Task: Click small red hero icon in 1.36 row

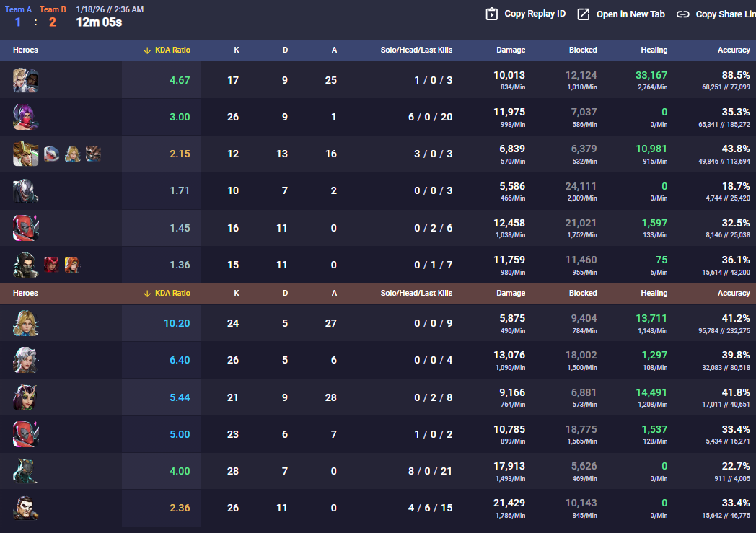Action: (x=52, y=265)
